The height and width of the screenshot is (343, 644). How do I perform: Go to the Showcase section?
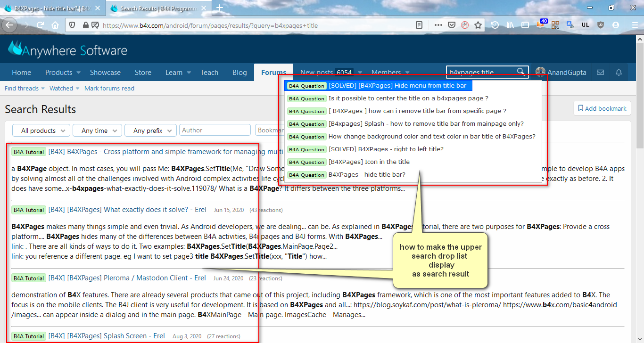pos(105,73)
